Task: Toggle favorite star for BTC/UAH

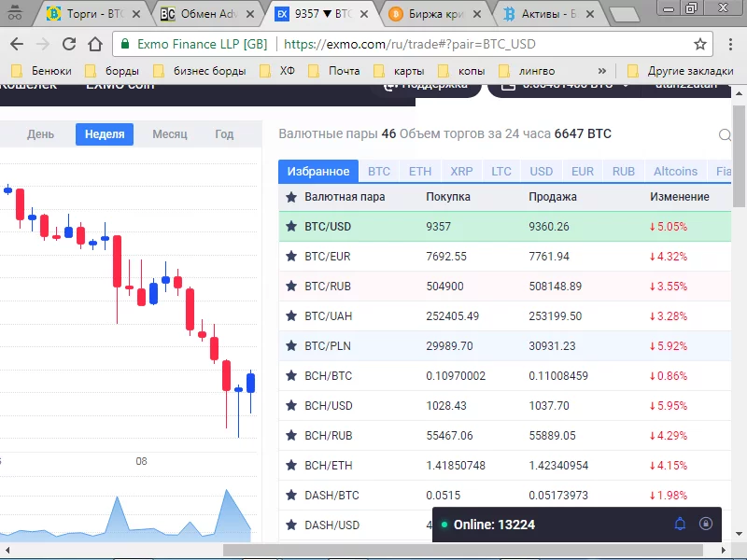Action: click(291, 315)
